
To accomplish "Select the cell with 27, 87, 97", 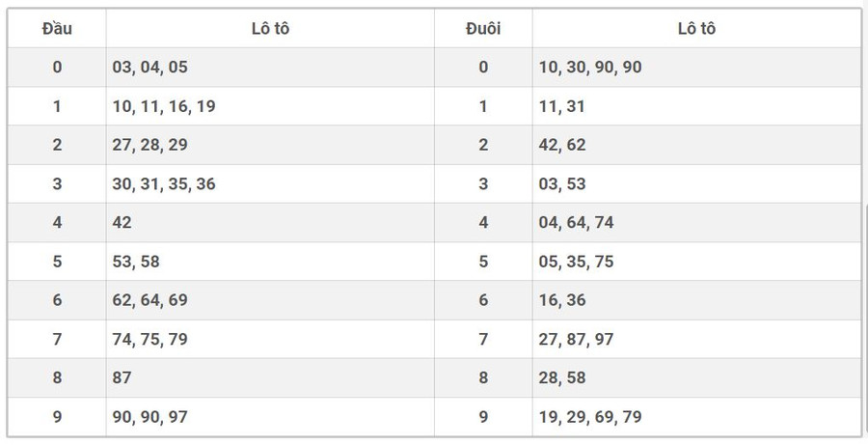I will pyautogui.click(x=577, y=339).
